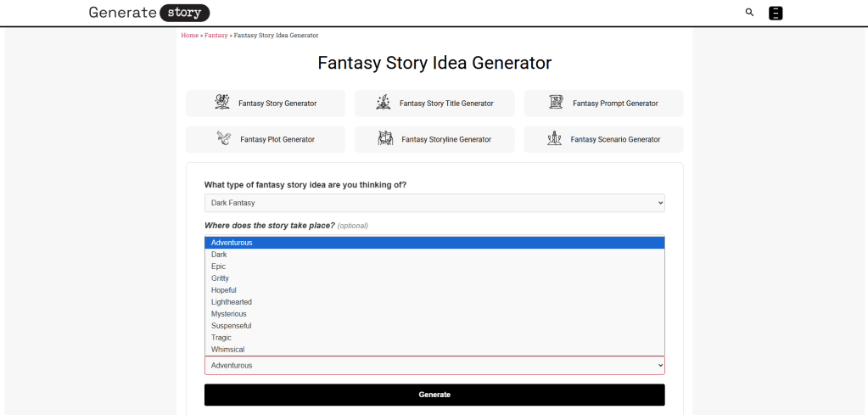Image resolution: width=868 pixels, height=415 pixels.
Task: Click the Fantasy Prompt Generator scroll icon
Action: click(557, 103)
